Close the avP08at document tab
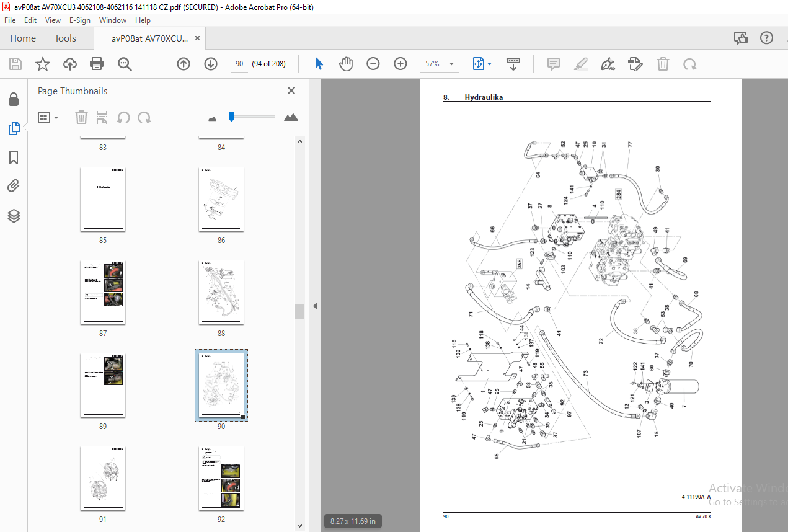 coord(198,38)
